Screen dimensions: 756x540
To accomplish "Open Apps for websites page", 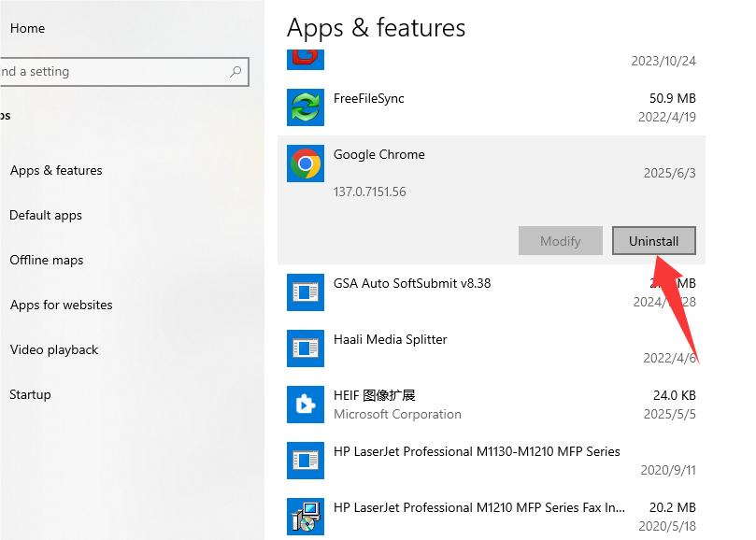I will coord(62,305).
